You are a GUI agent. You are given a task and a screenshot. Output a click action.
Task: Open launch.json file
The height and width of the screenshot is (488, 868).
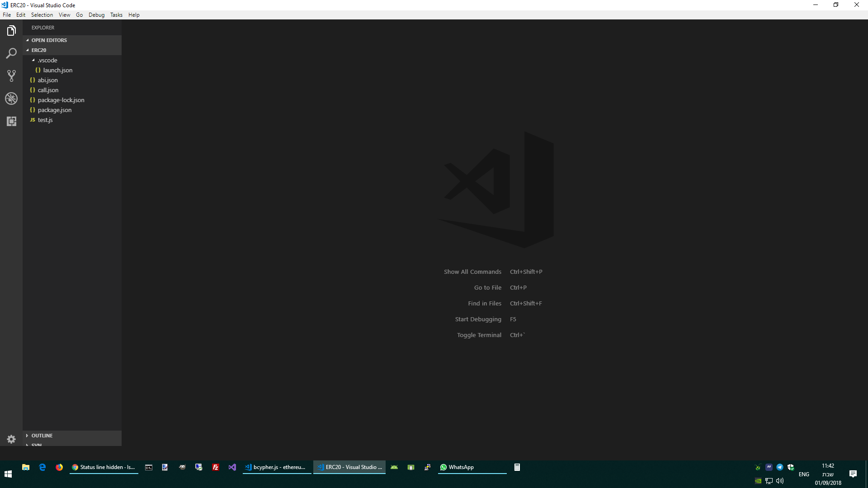tap(72, 70)
